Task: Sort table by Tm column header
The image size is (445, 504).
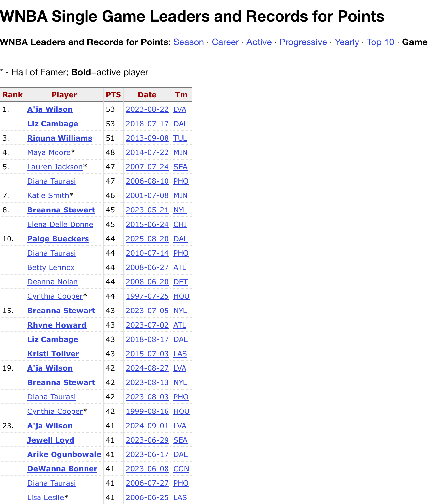Action: tap(181, 95)
